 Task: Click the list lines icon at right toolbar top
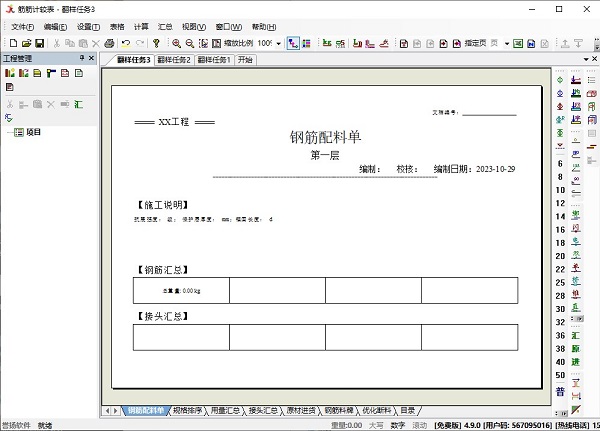[x=592, y=80]
